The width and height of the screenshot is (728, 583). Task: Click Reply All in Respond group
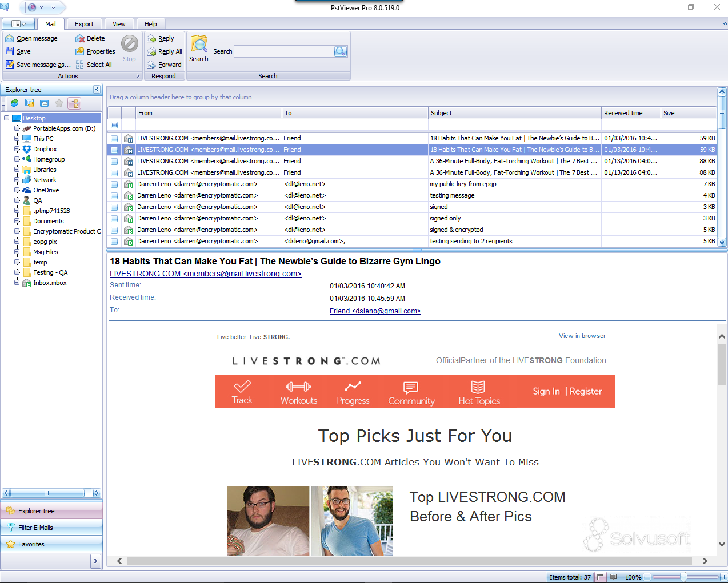tap(165, 51)
